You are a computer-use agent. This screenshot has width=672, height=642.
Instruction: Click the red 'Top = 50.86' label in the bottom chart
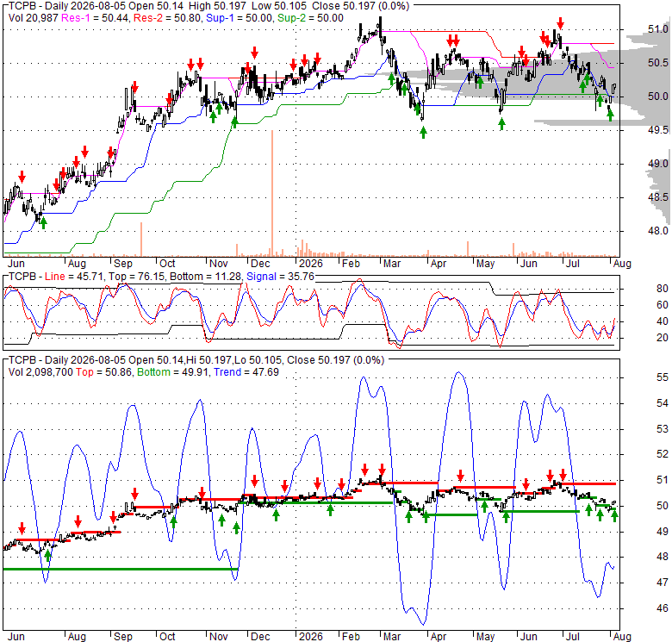click(x=104, y=372)
